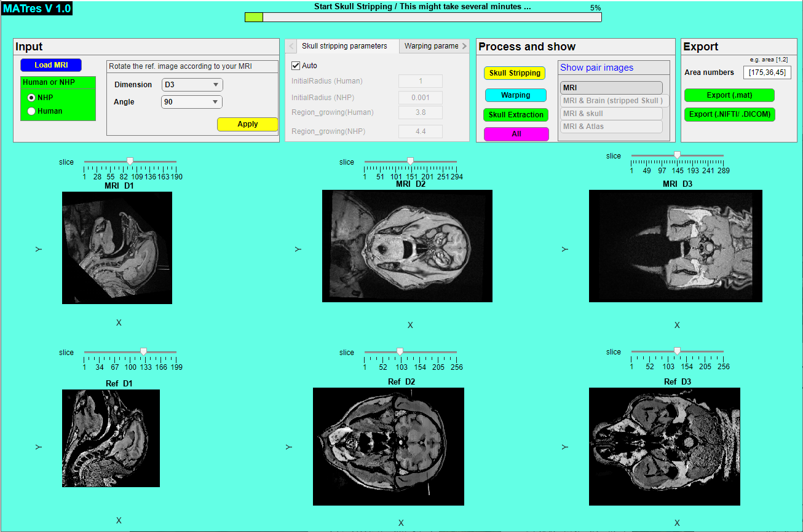This screenshot has width=803, height=532.
Task: Click the 'Show pair images' heading
Action: [x=596, y=68]
